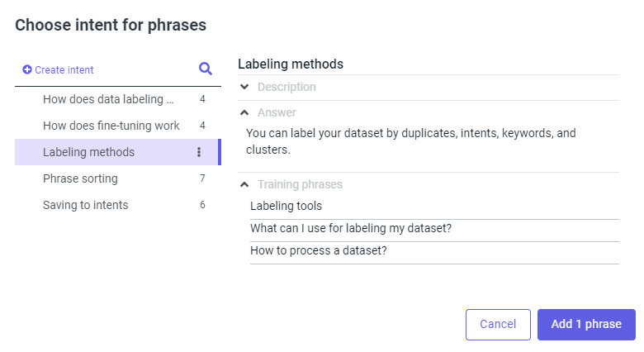Screen dimensions: 644x352
Task: Select 'What can I use for labeling' phrase
Action: (350, 228)
